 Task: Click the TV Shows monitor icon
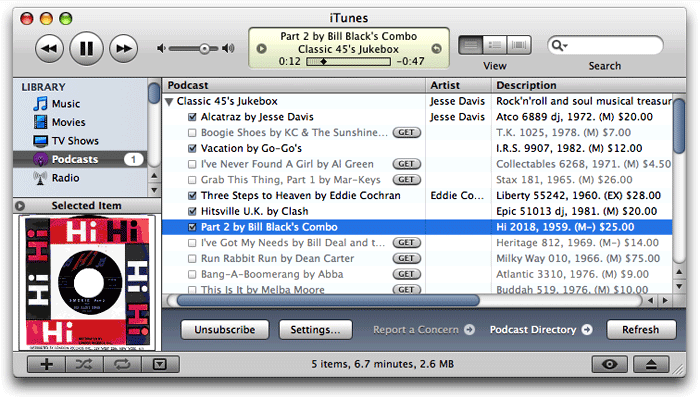[40, 141]
